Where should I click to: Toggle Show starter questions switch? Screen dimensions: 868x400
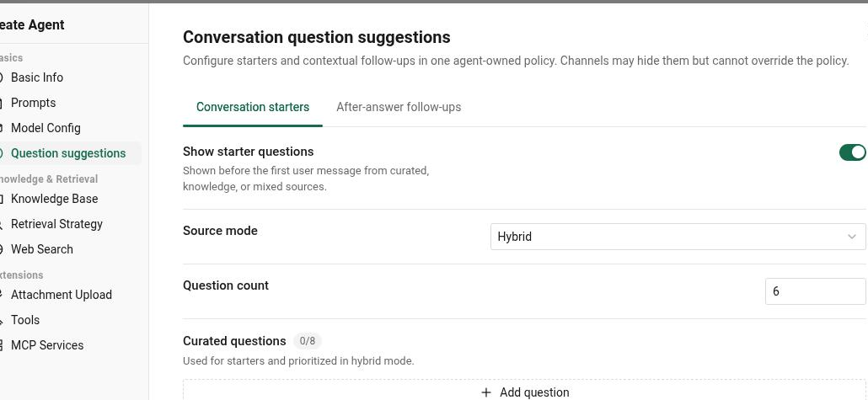point(853,152)
